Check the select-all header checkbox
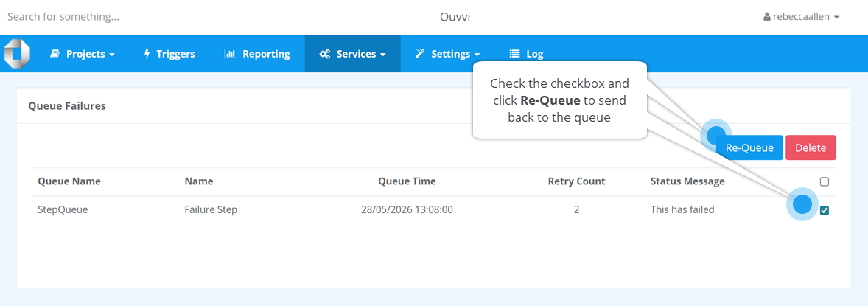This screenshot has width=868, height=306. tap(825, 181)
